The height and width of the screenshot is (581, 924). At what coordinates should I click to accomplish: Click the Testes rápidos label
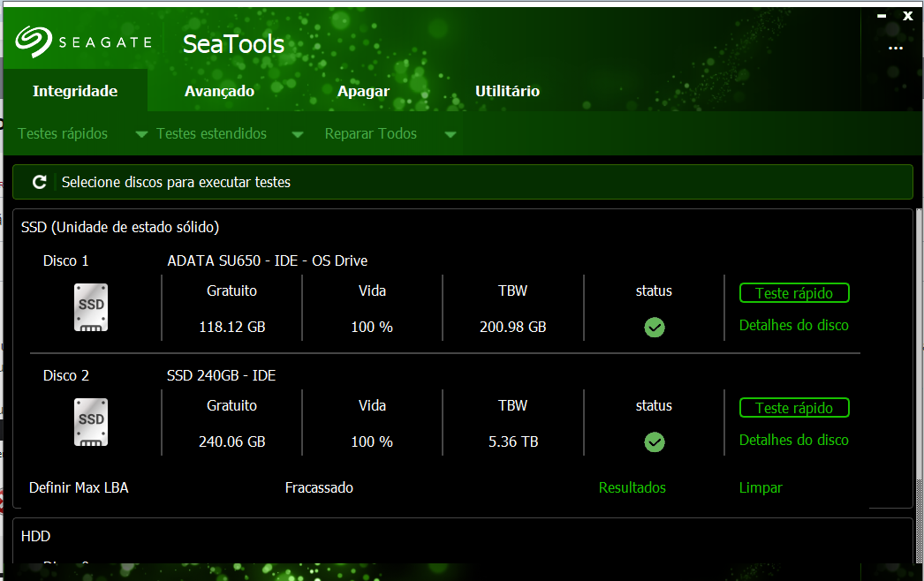point(63,133)
